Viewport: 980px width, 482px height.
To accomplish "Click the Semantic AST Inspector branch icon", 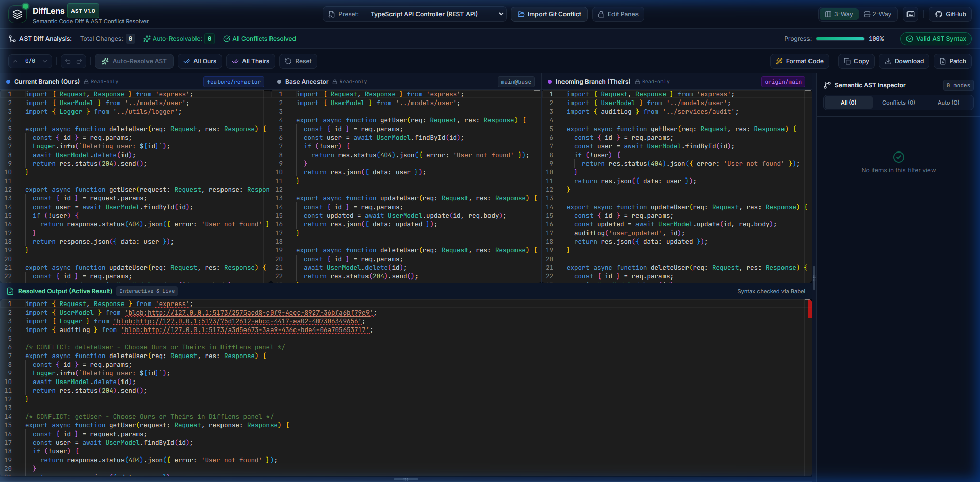I will [x=827, y=85].
